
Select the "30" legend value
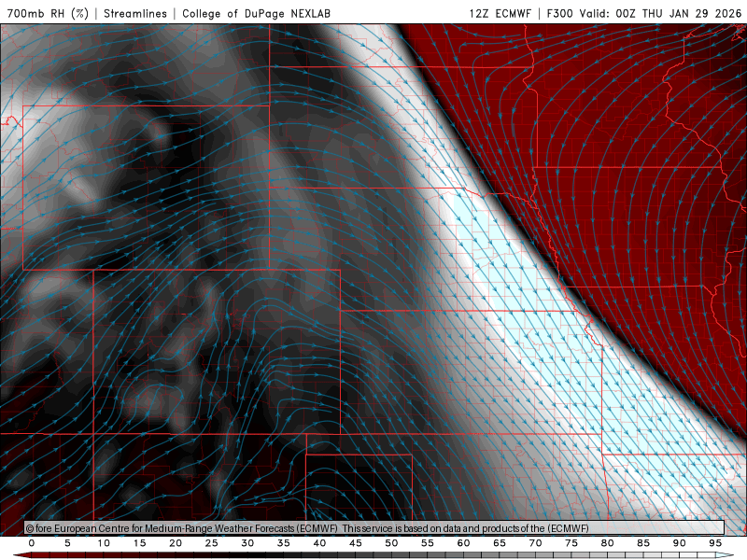coord(247,543)
